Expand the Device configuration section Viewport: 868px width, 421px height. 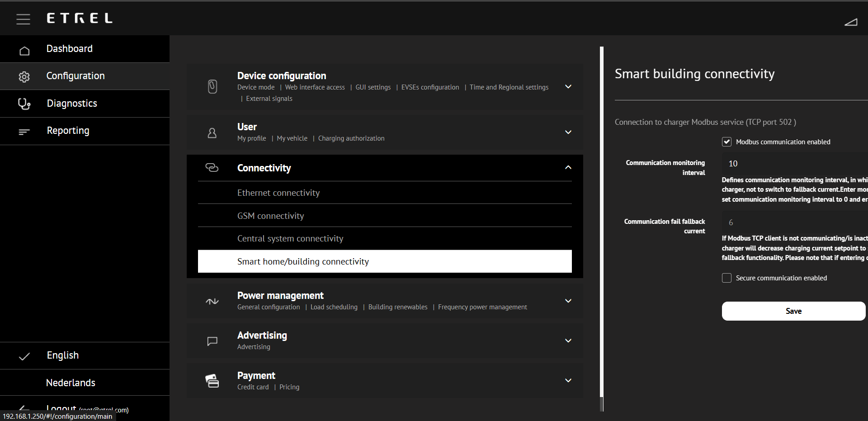point(568,87)
